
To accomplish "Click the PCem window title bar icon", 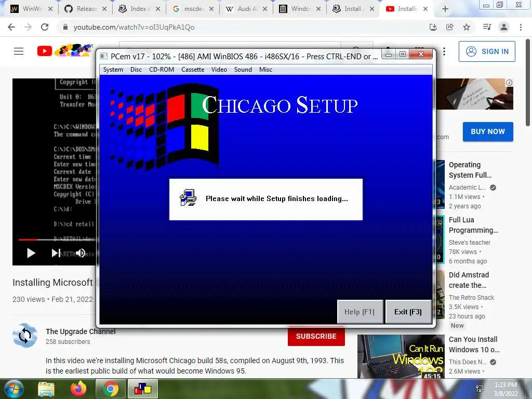I will click(x=104, y=56).
